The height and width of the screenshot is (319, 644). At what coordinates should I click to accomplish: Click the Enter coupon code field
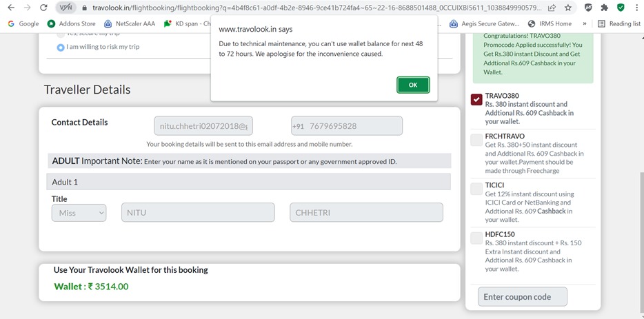522,297
